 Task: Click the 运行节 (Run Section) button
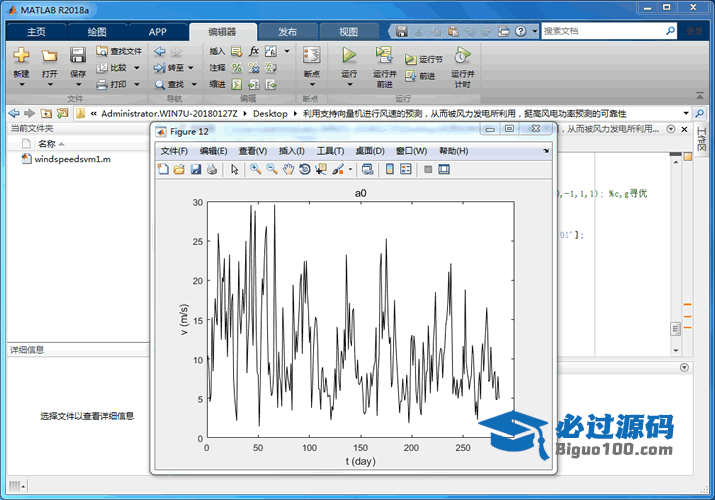pos(424,60)
